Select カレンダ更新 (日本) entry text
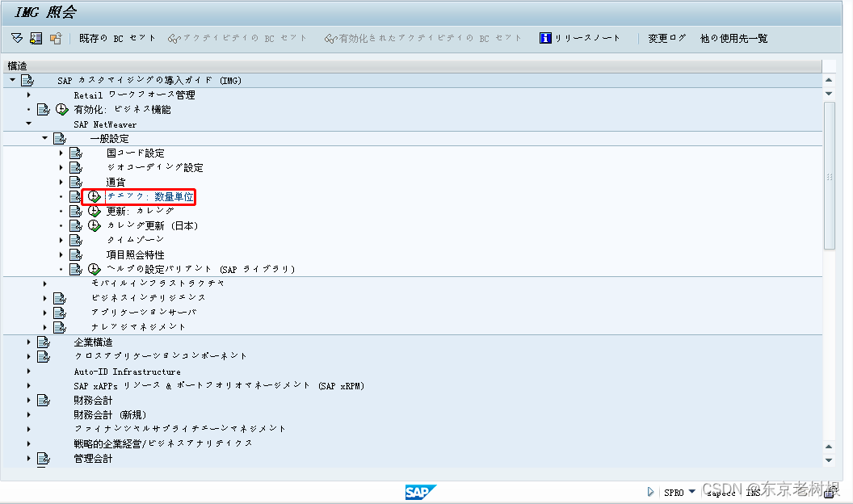Viewport: 853px width, 504px height. 152,225
